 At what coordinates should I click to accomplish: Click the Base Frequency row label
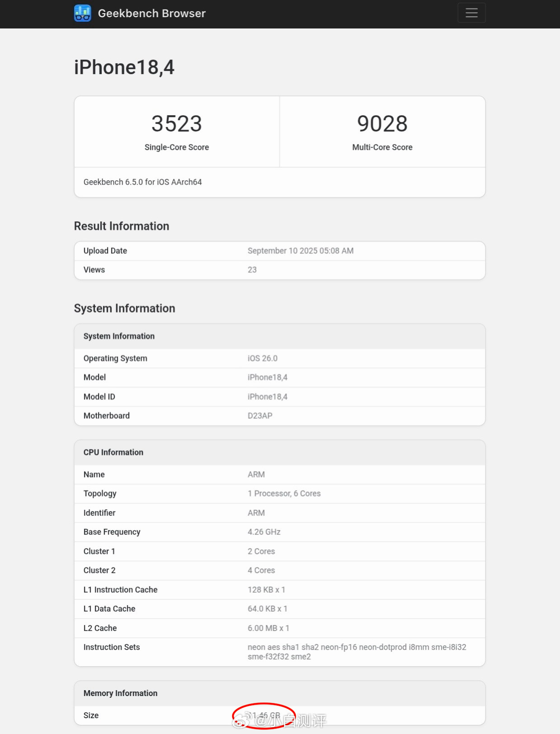coord(112,532)
